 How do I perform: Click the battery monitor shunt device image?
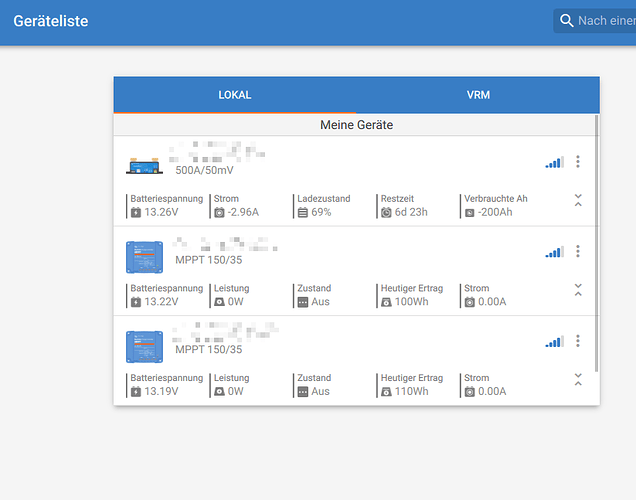pos(145,163)
